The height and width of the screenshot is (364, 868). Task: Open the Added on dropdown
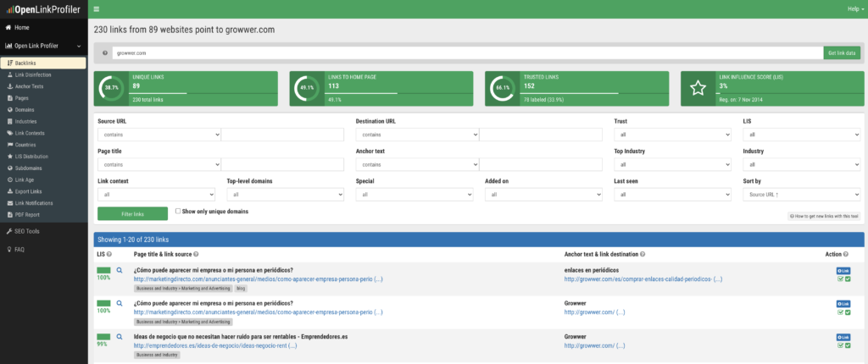[x=543, y=194]
